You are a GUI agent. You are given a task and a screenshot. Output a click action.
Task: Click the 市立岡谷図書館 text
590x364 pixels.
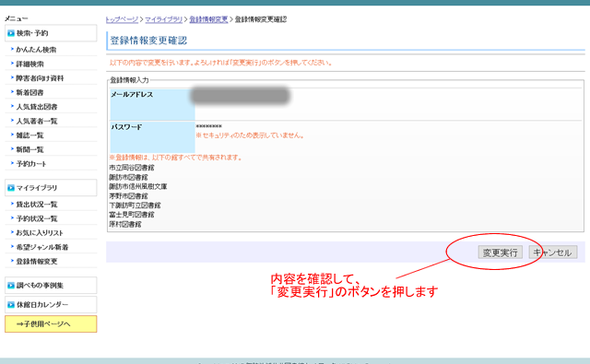(132, 168)
